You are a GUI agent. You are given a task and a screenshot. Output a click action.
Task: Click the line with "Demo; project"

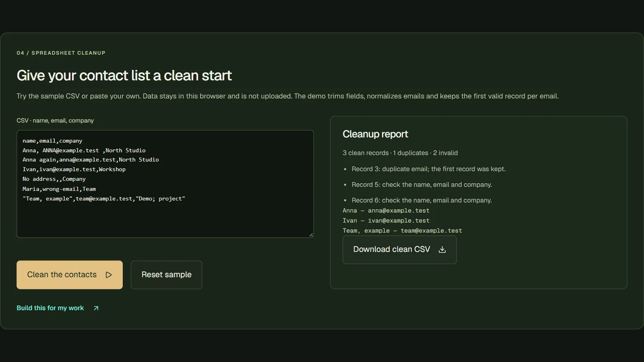coord(104,198)
